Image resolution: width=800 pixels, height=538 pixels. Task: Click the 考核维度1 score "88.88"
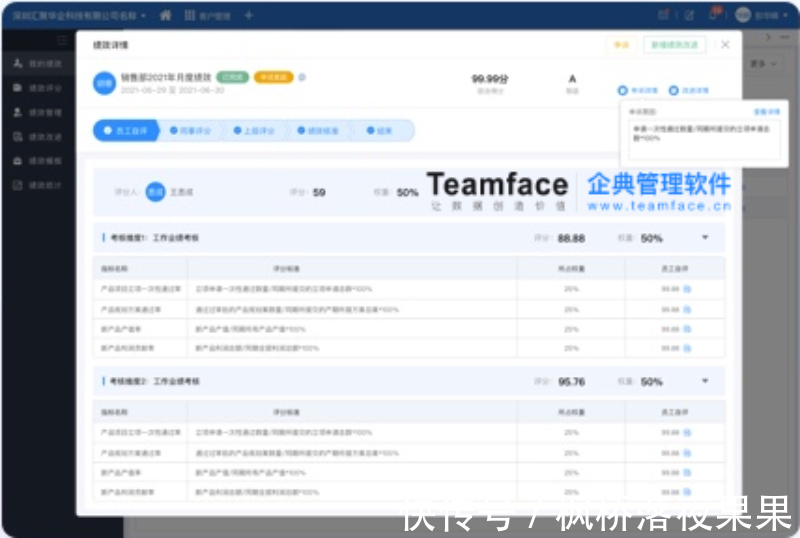[x=571, y=238]
